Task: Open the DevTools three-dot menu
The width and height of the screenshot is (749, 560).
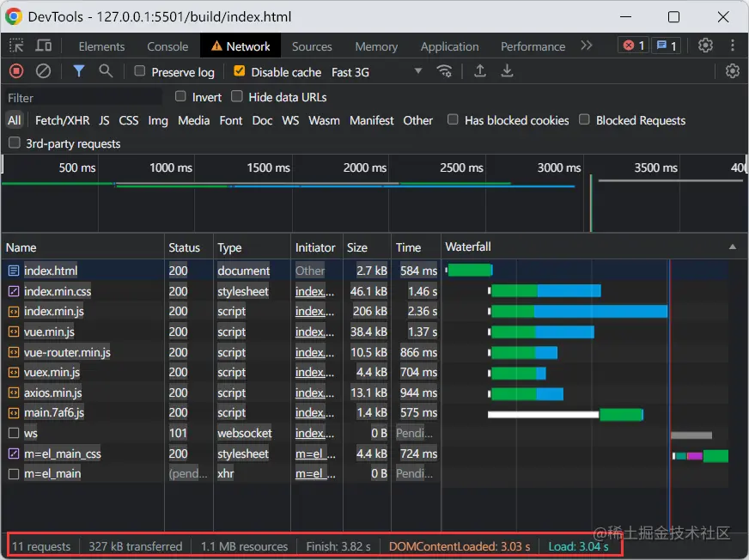Action: tap(733, 46)
